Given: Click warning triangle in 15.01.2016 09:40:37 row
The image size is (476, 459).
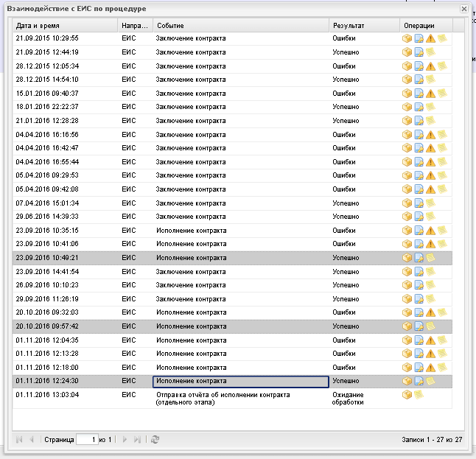Looking at the screenshot, I should coord(430,94).
